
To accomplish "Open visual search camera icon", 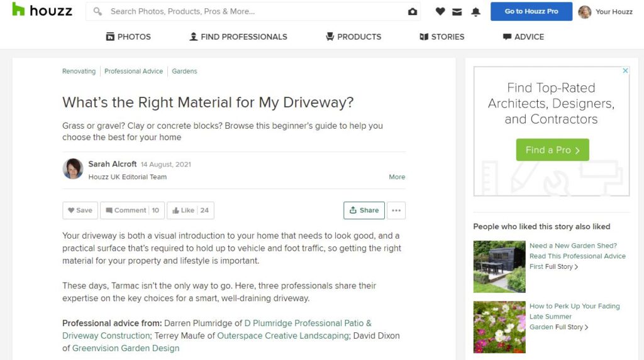I will click(413, 11).
